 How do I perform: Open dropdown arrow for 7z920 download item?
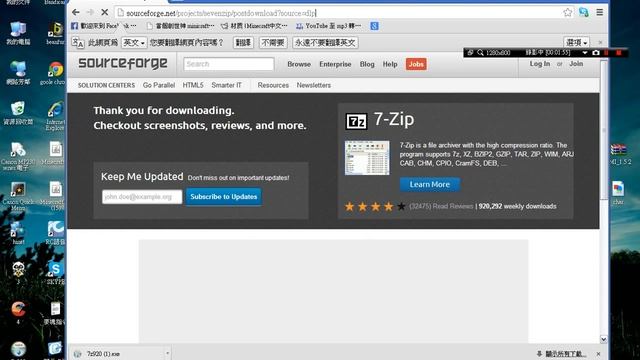(x=167, y=353)
